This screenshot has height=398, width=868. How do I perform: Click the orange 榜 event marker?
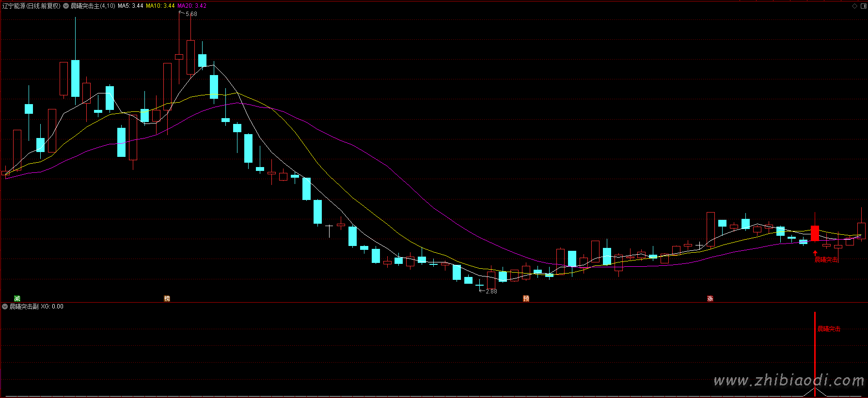click(x=167, y=298)
